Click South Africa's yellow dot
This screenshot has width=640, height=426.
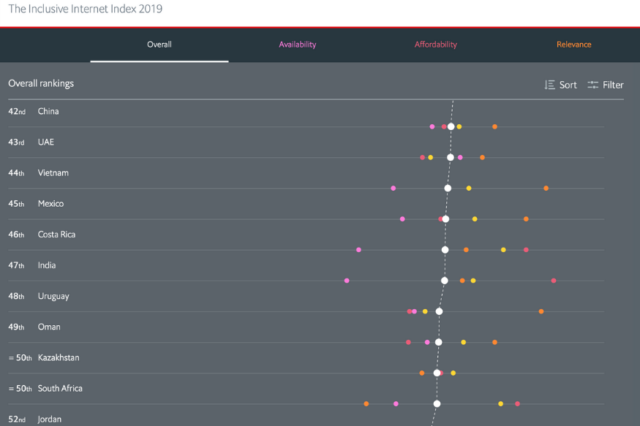[500, 404]
